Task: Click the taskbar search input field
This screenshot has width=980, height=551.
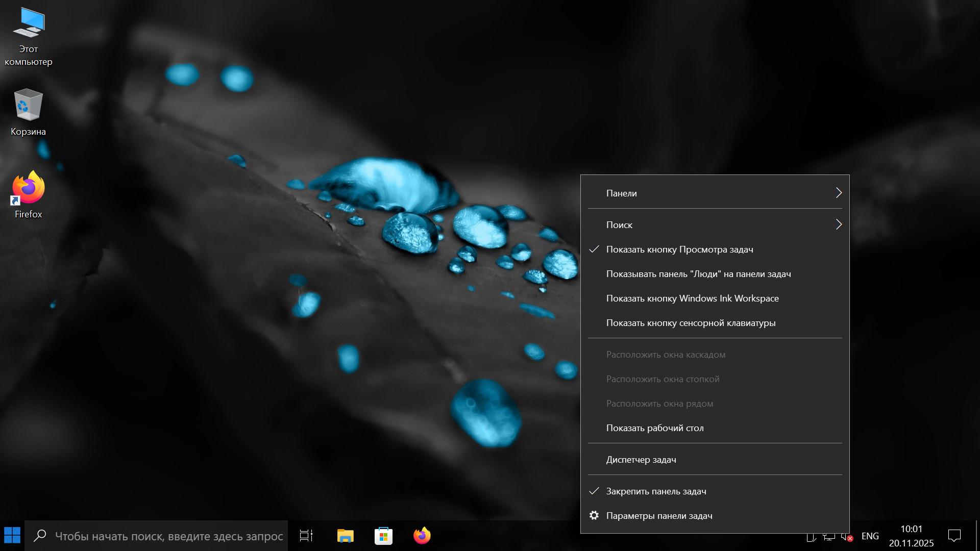Action: click(x=168, y=536)
